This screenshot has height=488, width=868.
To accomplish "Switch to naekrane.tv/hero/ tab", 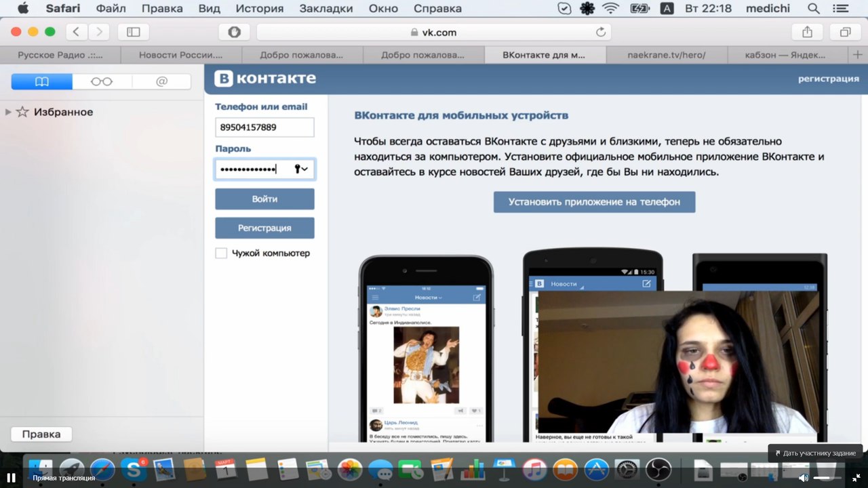I will coord(667,55).
